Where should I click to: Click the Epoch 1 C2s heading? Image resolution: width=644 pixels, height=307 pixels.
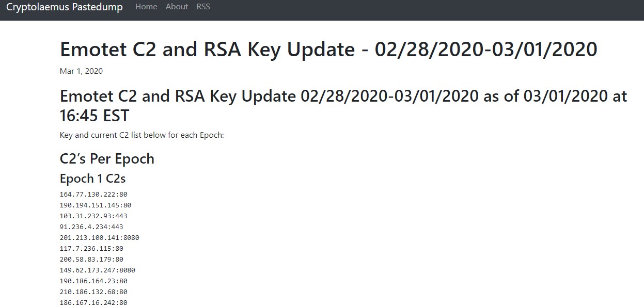click(x=93, y=179)
